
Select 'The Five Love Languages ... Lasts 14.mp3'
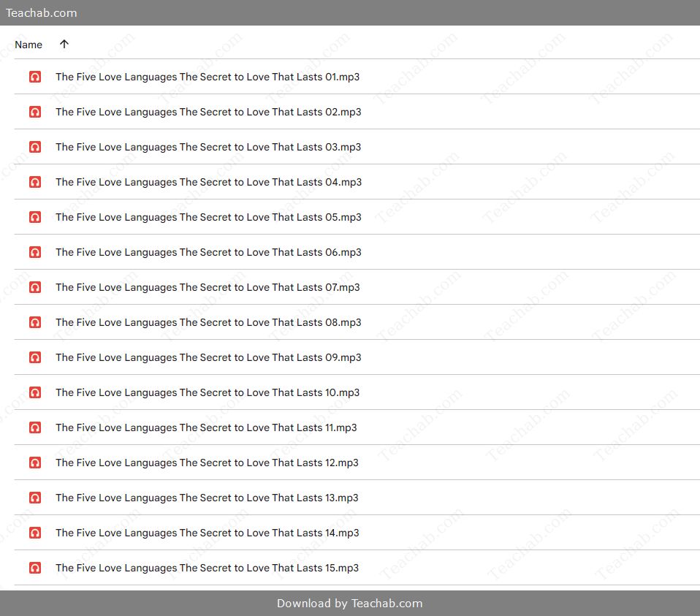pos(208,533)
